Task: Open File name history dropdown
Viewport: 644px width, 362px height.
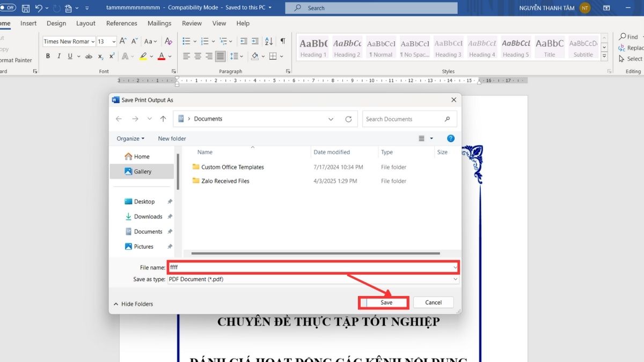Action: (x=456, y=267)
